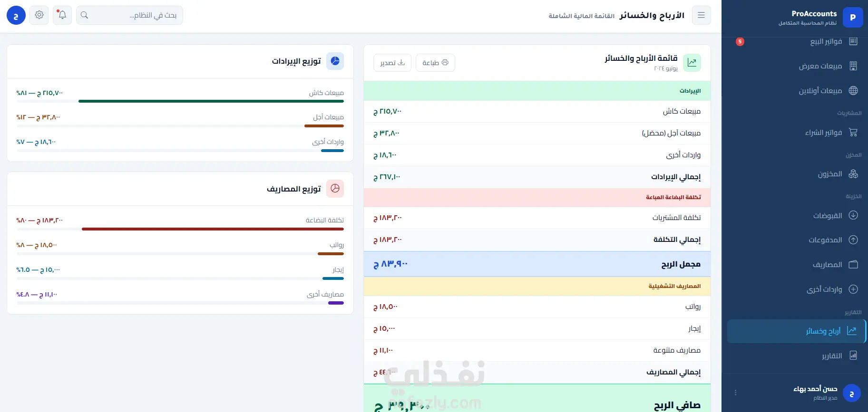Click the طباعة print button

coord(435,63)
